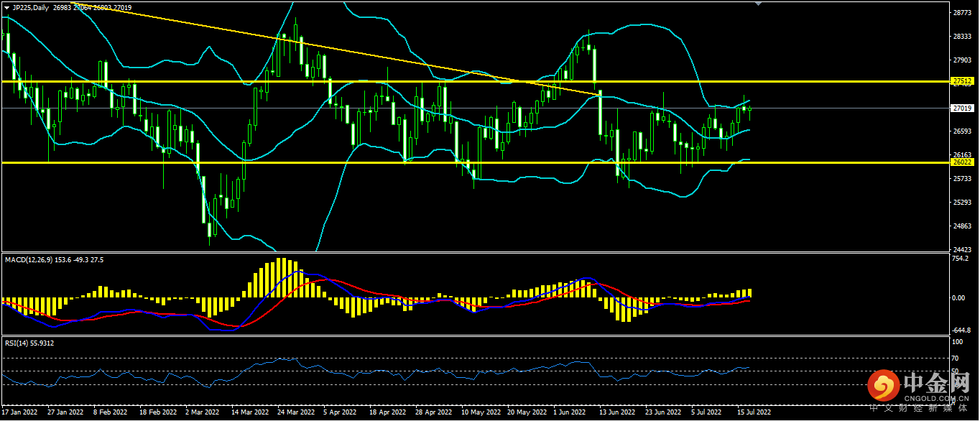Screen dimensions: 980x421
Task: Click the 0.00 MACD scale value
Action: tap(958, 297)
